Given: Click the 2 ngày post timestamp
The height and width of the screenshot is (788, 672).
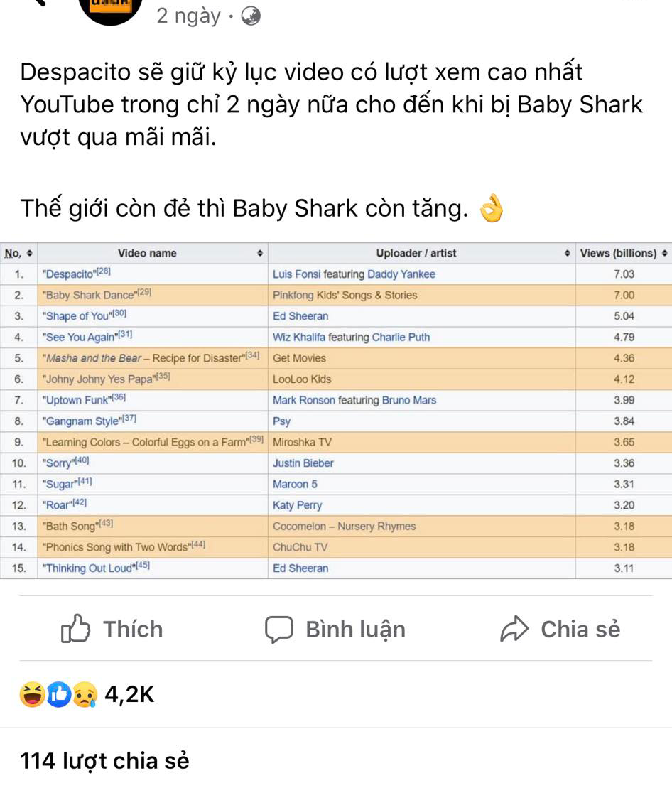Looking at the screenshot, I should [x=188, y=16].
